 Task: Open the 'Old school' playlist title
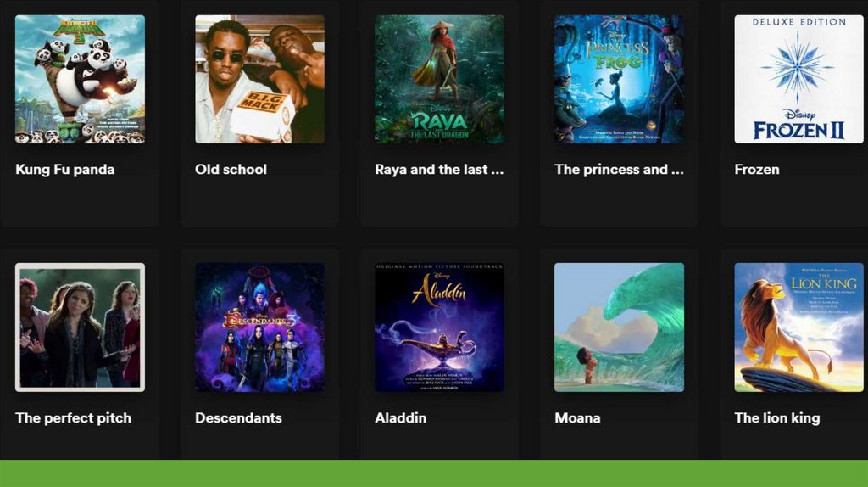pos(231,170)
